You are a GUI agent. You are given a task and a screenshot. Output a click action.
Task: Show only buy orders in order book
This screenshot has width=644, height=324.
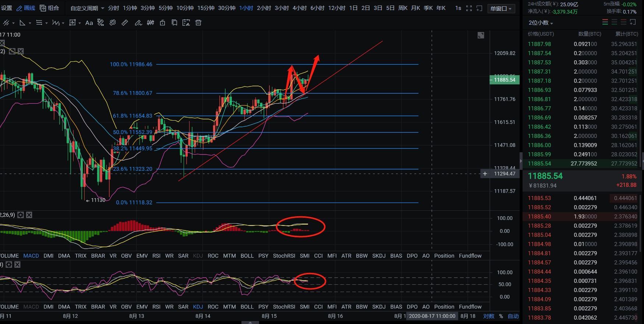pos(614,22)
